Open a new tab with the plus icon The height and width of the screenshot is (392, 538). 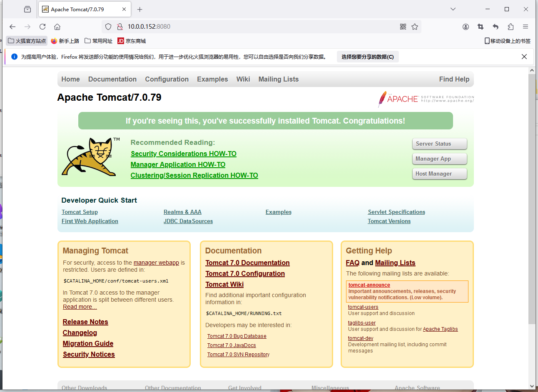140,9
